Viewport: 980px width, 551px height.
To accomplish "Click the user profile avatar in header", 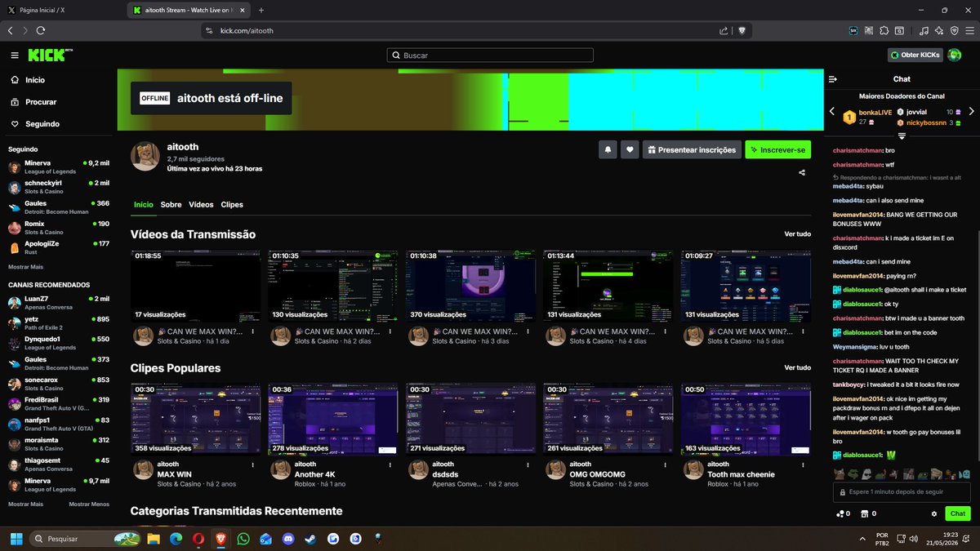I will [x=955, y=55].
